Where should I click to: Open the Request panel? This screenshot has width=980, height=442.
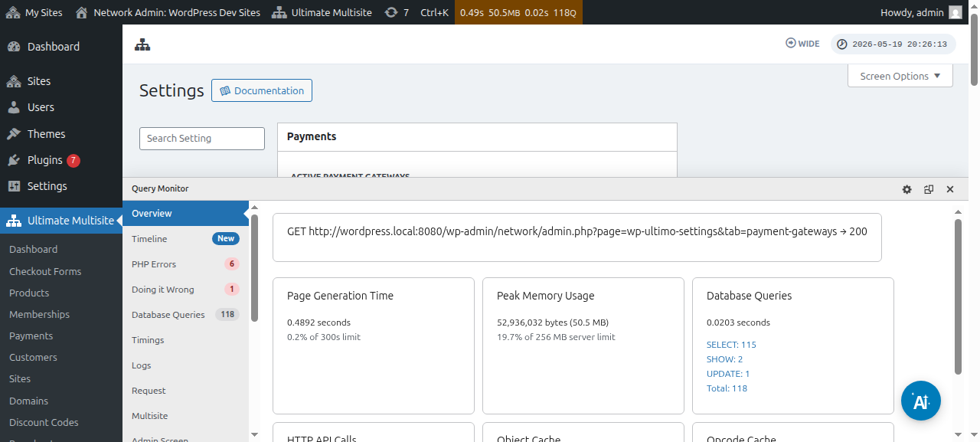pyautogui.click(x=185, y=391)
